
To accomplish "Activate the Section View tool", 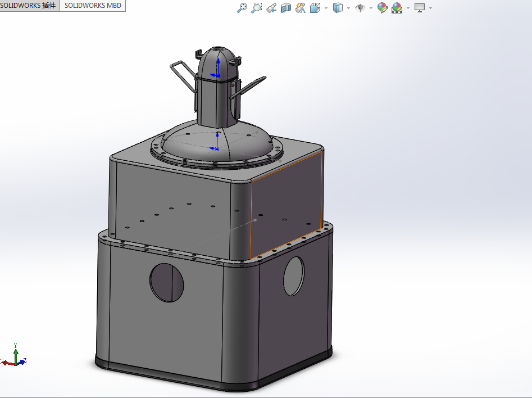I will [286, 8].
